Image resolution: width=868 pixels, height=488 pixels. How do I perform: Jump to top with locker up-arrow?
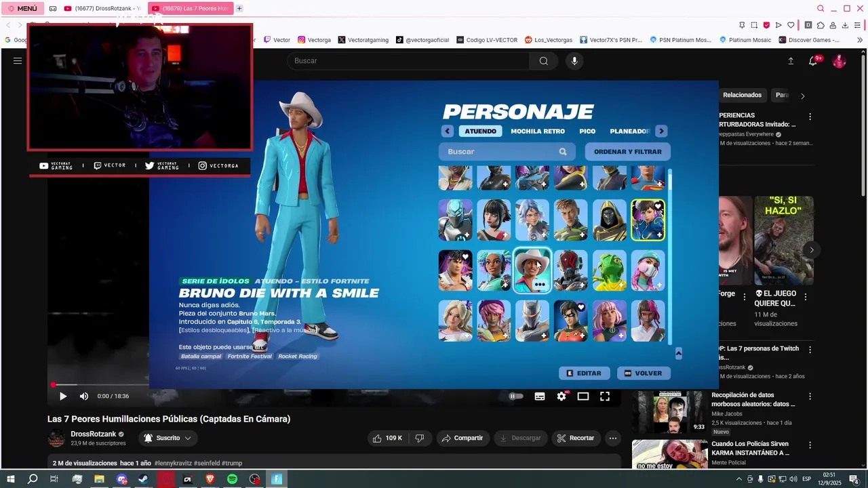(678, 354)
